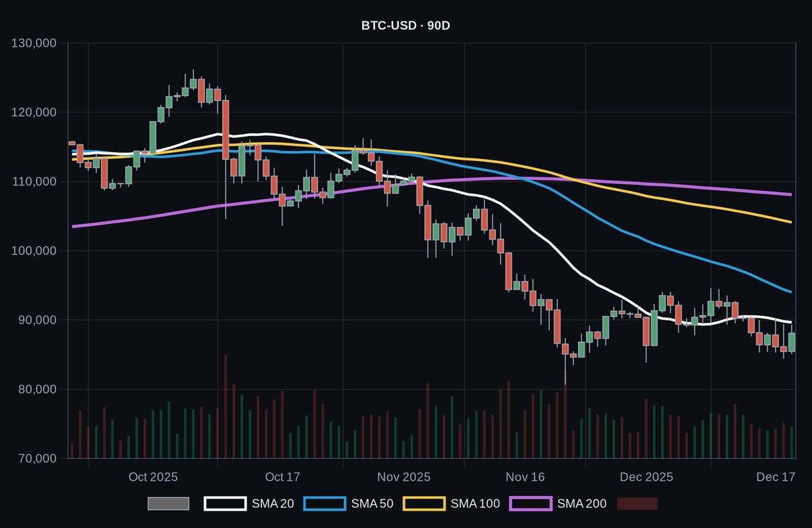Hide the SMA 50 series via its label
The height and width of the screenshot is (528, 812).
coord(372,504)
